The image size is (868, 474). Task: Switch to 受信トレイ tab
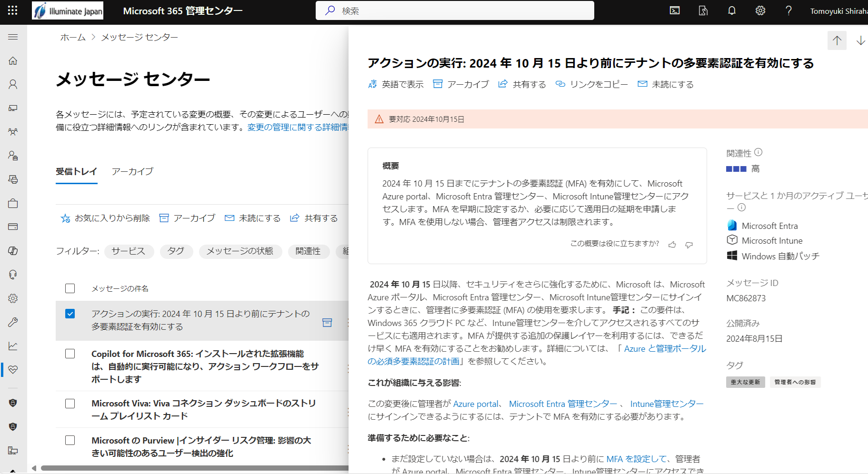click(77, 171)
